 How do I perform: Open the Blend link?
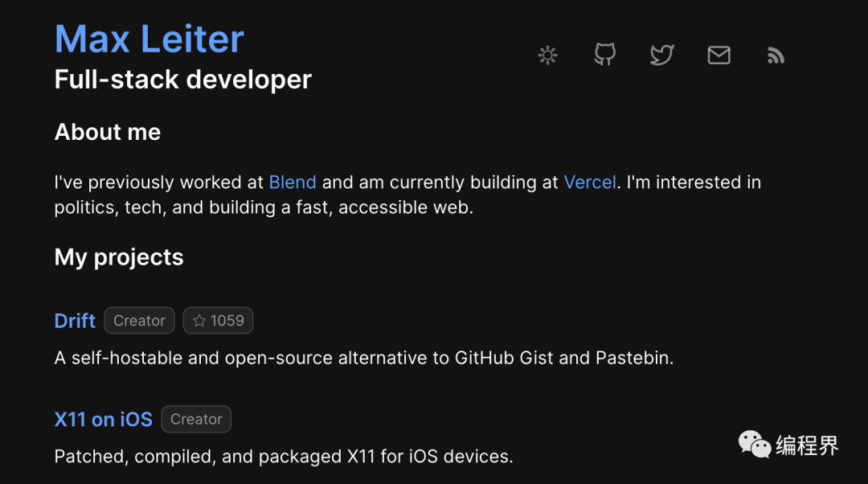293,183
